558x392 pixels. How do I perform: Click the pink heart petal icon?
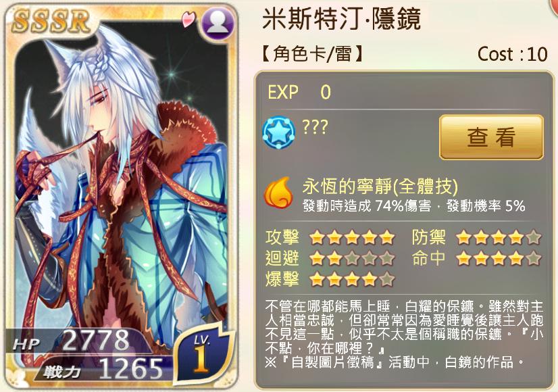[x=188, y=20]
